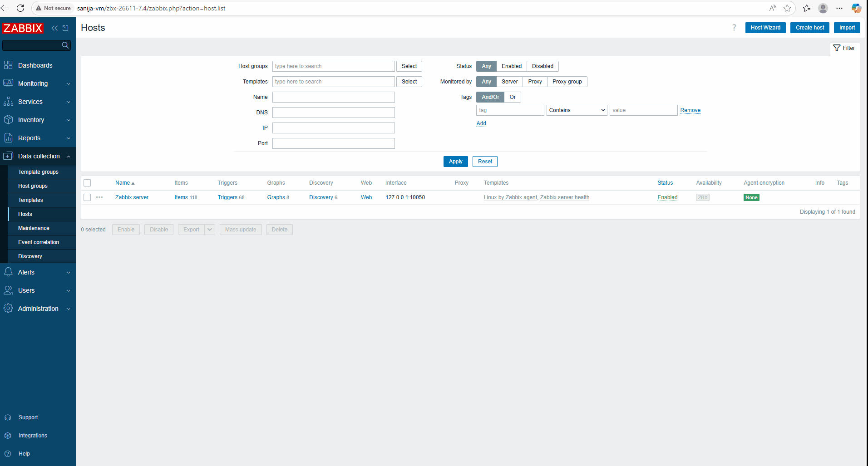Open the Contains tag operator dropdown
The height and width of the screenshot is (466, 868).
click(x=577, y=110)
